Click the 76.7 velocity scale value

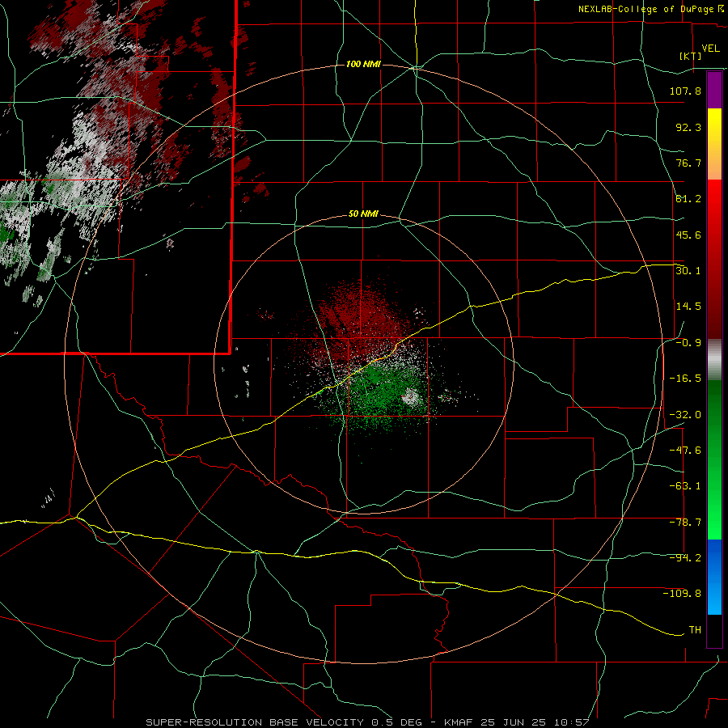[688, 163]
